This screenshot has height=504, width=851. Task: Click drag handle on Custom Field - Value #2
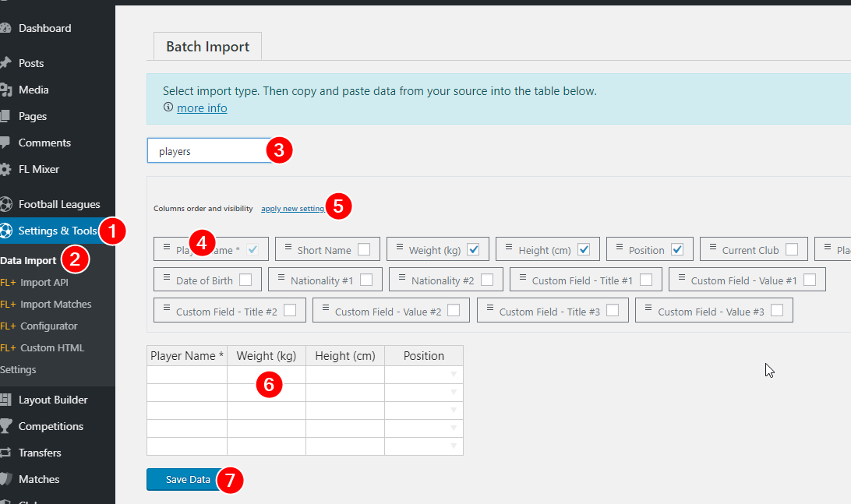click(326, 308)
